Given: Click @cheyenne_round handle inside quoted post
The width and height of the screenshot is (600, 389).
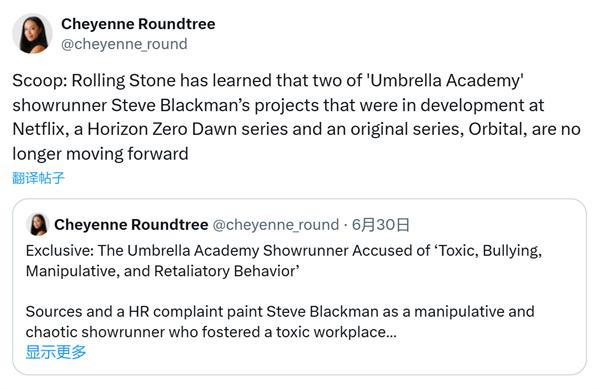Looking at the screenshot, I should [x=276, y=225].
